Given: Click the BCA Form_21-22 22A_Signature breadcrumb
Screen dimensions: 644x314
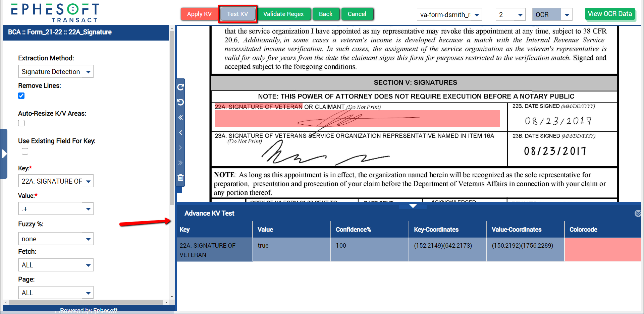Looking at the screenshot, I should 60,32.
